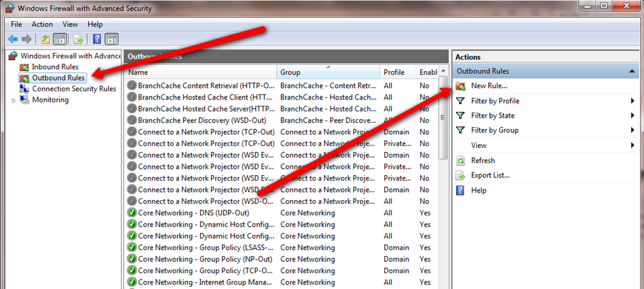Click the rules list vertical scrollbar thumb
The width and height of the screenshot is (644, 289).
443,118
